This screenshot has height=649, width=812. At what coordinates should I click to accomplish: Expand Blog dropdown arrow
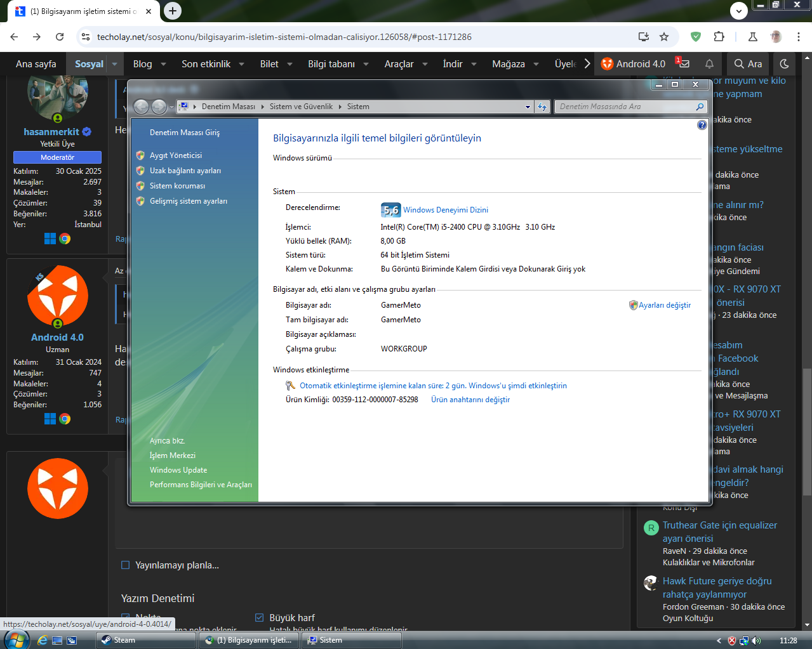(163, 64)
